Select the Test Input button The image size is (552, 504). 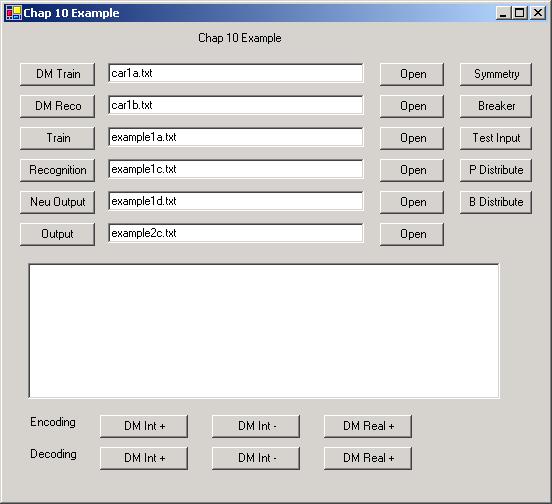[496, 138]
